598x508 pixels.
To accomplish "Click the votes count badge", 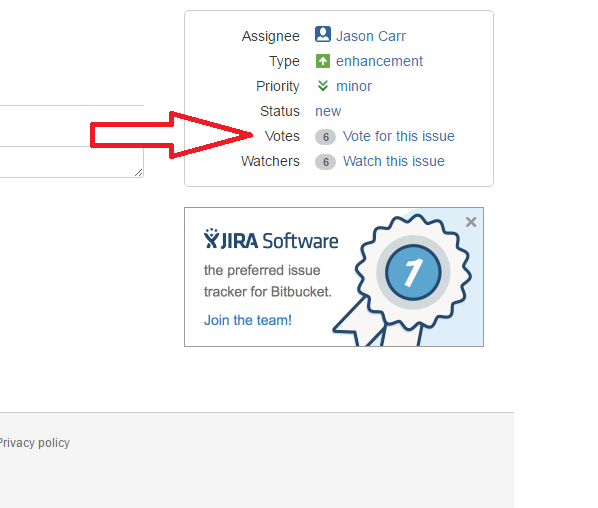I will click(x=325, y=137).
